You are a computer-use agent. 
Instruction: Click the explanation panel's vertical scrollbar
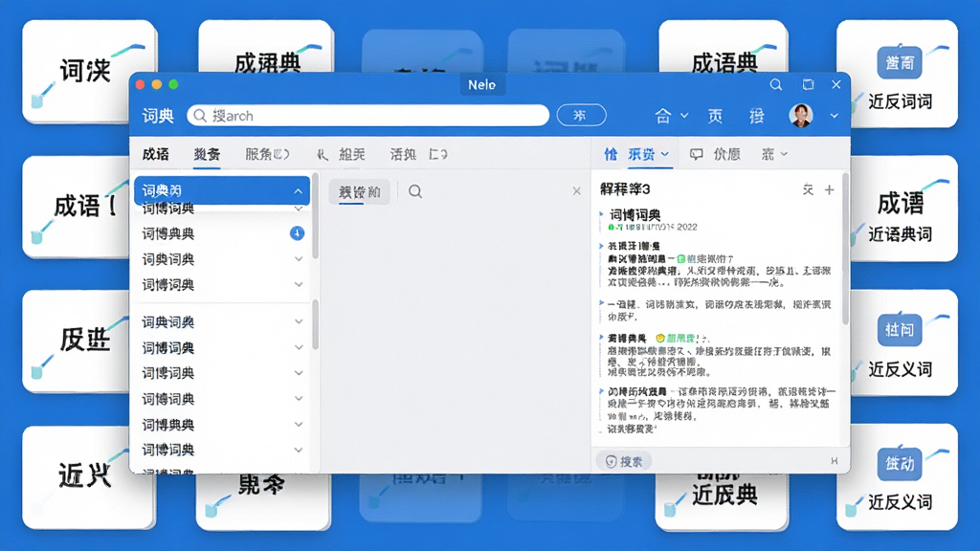(846, 249)
